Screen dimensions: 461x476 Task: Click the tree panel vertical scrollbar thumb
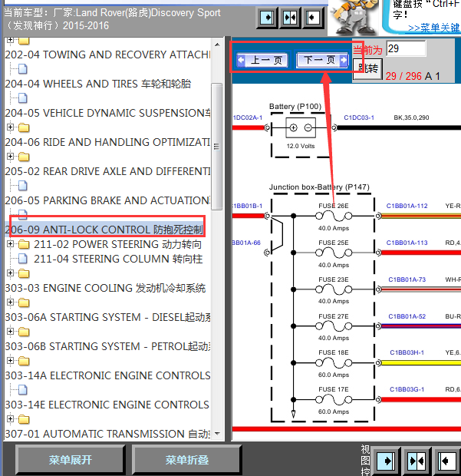point(217,147)
